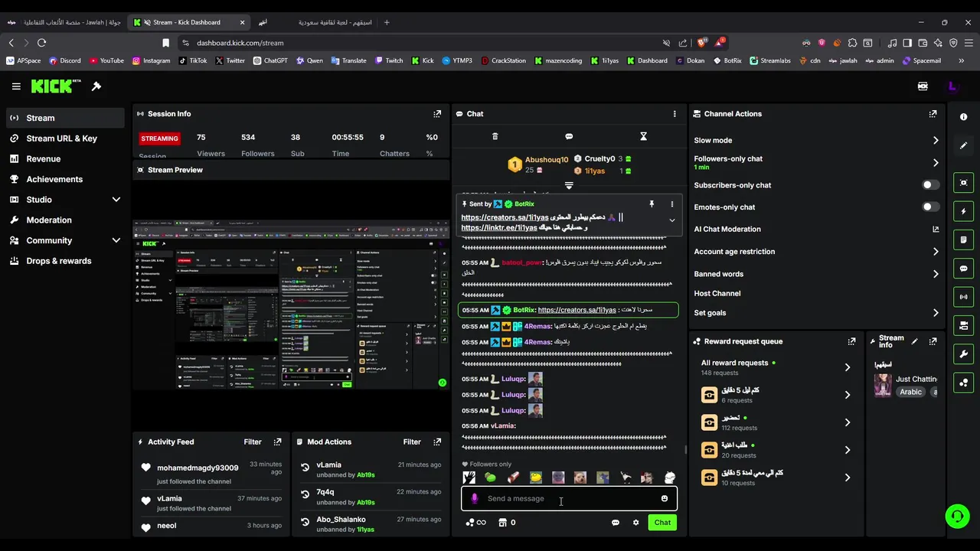Click the moderator hammer icon in header

click(x=96, y=86)
